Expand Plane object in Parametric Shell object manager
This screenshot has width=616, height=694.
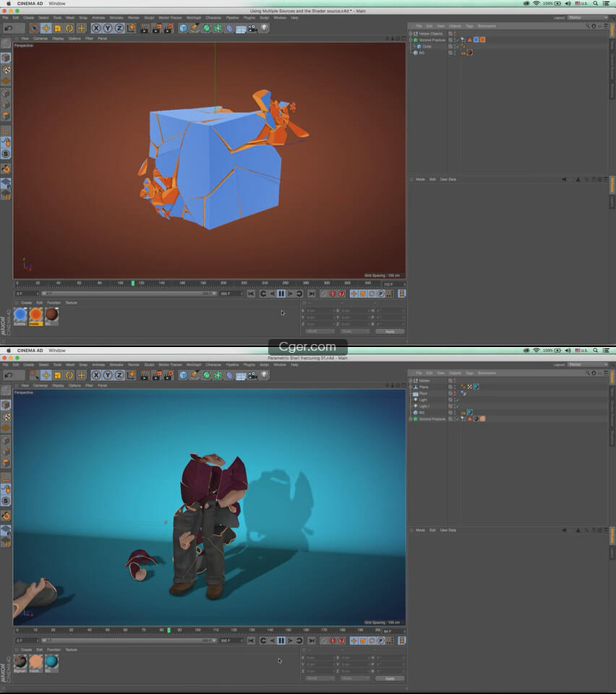click(x=411, y=387)
